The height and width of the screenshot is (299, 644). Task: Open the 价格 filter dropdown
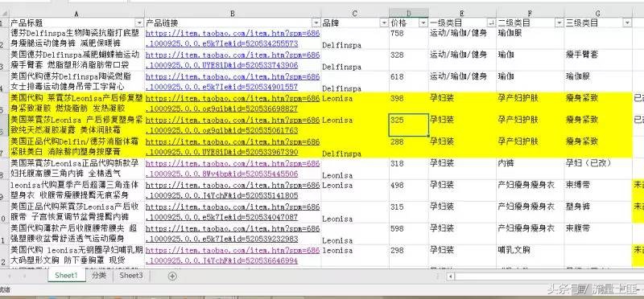423,23
